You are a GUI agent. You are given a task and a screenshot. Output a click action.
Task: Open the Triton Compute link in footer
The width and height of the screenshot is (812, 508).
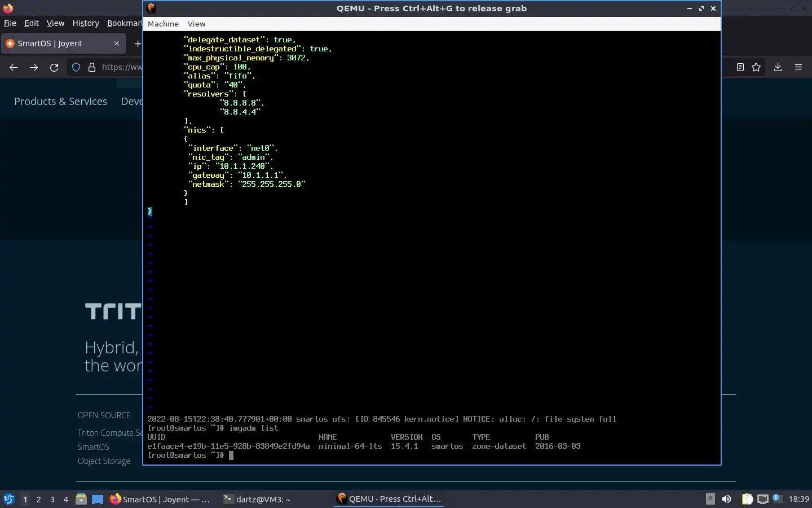click(x=110, y=433)
